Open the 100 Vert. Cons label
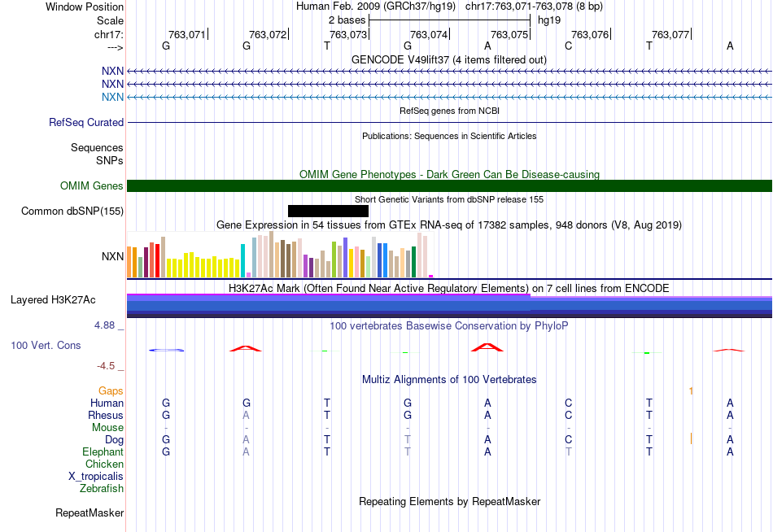The height and width of the screenshot is (532, 773). pyautogui.click(x=46, y=345)
